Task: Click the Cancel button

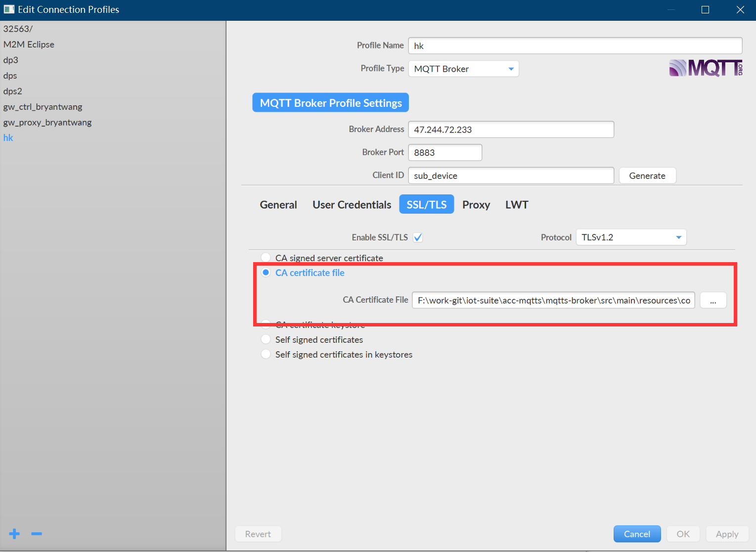Action: [x=637, y=534]
